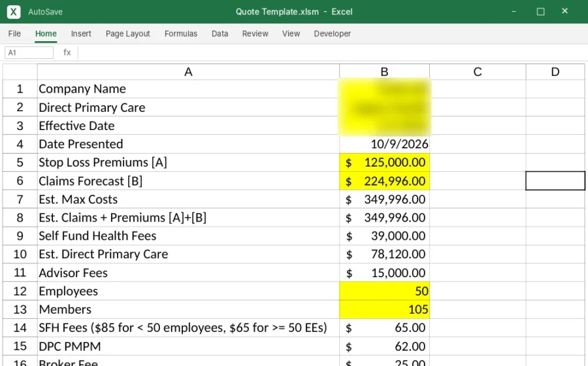The image size is (588, 366).
Task: Select the 39,000.00 value cell
Action: coord(384,236)
